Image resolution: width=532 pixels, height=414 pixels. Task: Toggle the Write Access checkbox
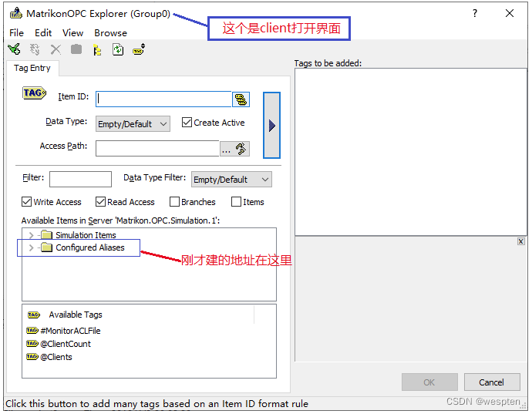(26, 202)
